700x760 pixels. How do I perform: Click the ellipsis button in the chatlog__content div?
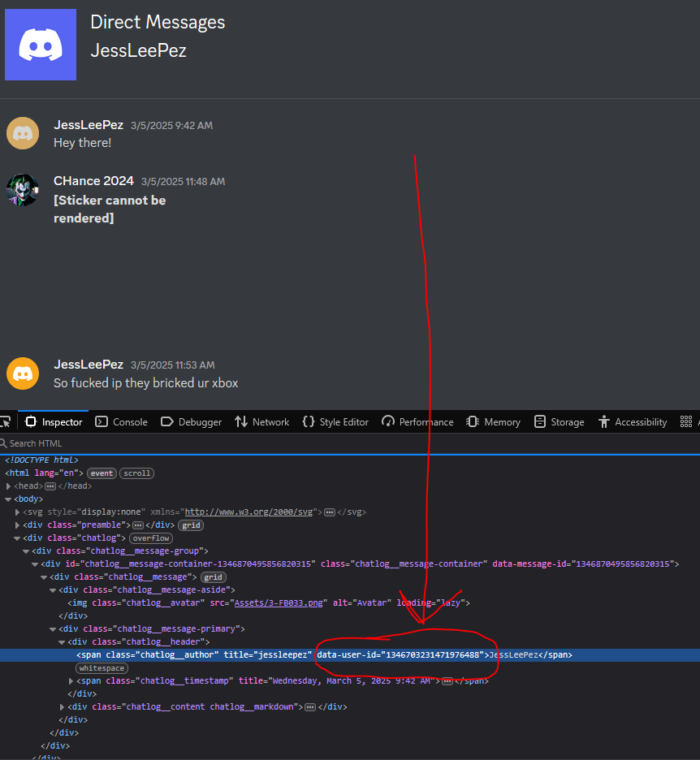coord(310,707)
